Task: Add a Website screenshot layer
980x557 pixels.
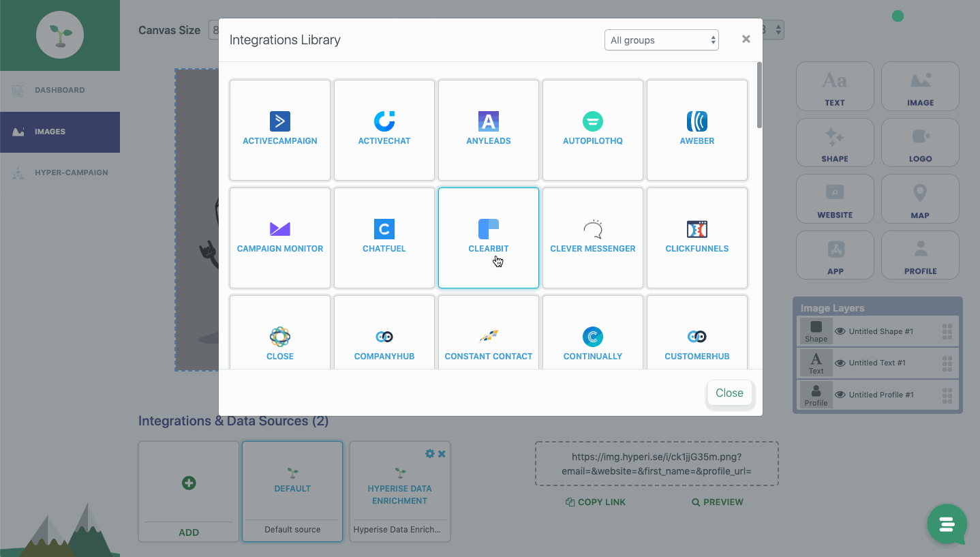Action: click(835, 199)
